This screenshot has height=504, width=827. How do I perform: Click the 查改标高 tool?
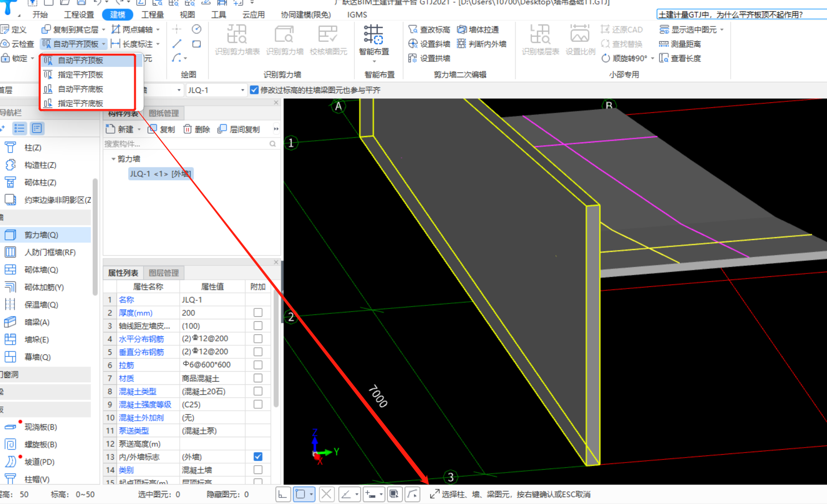point(429,29)
